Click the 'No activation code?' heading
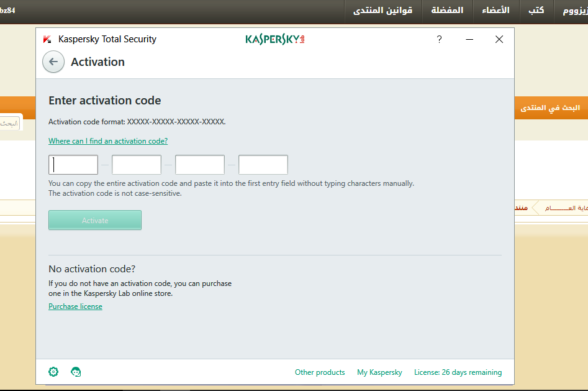The image size is (588, 391). pos(92,269)
